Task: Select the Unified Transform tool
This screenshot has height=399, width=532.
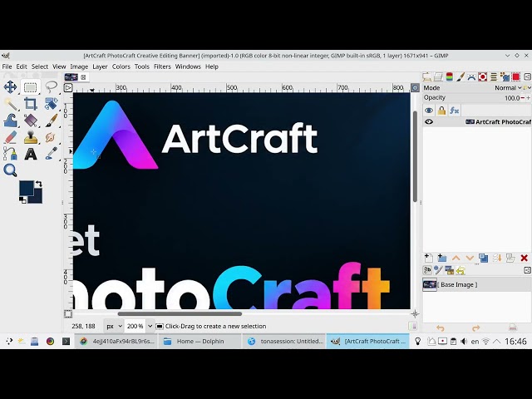Action: 51,104
